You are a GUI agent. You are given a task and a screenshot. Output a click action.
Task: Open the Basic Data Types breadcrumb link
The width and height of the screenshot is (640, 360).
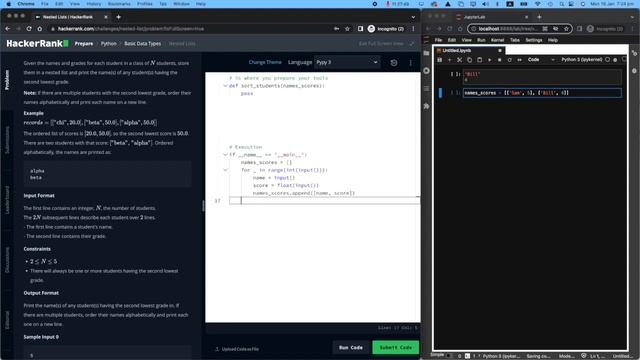142,44
